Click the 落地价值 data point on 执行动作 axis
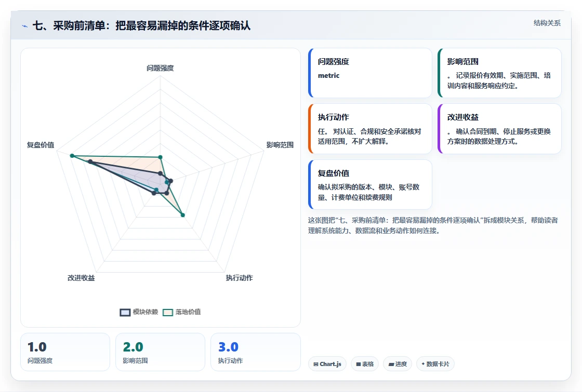Screen dimensions: 582x392 [x=182, y=215]
